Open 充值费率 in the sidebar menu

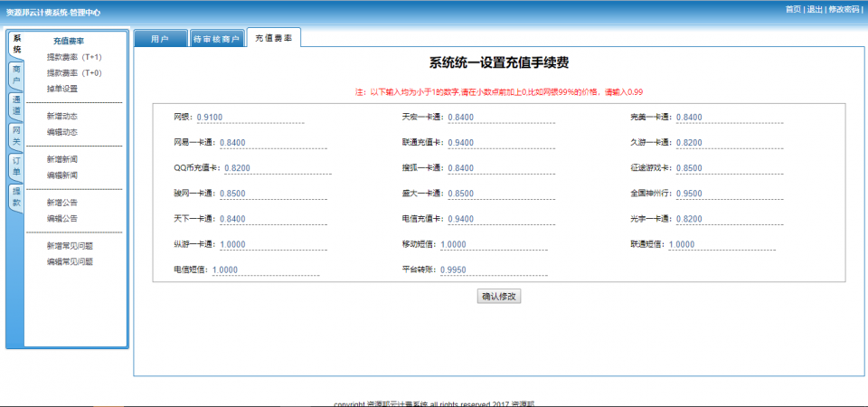click(x=69, y=41)
